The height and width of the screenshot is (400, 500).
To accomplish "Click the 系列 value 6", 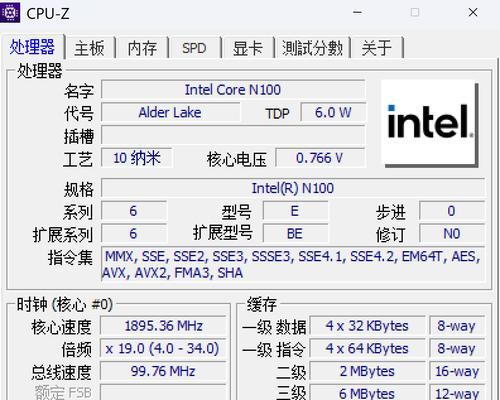I will pyautogui.click(x=134, y=211).
